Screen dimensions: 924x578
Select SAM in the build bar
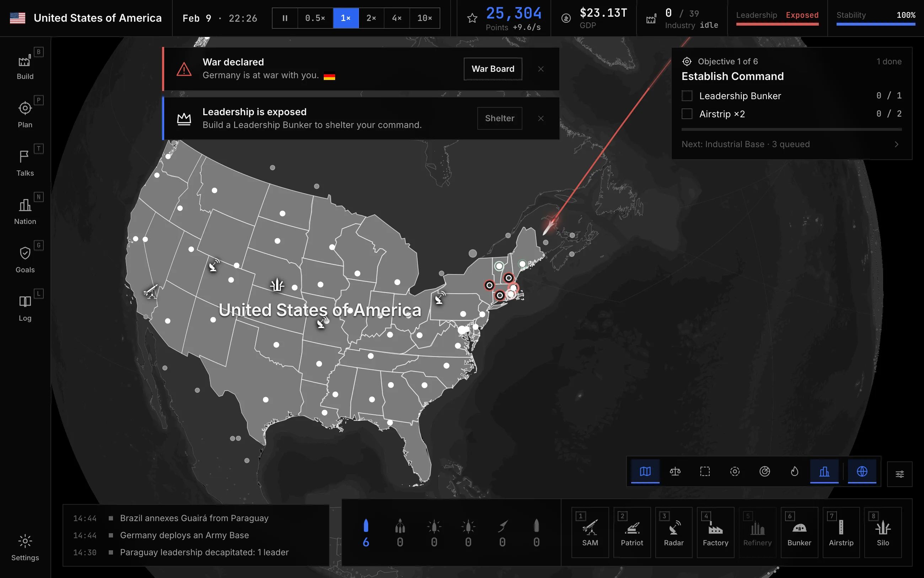pyautogui.click(x=590, y=532)
